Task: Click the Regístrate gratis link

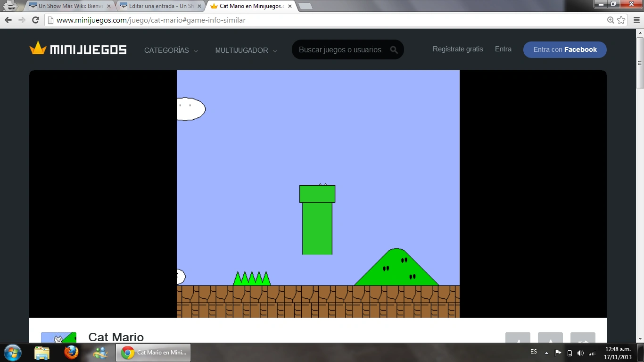Action: [458, 49]
